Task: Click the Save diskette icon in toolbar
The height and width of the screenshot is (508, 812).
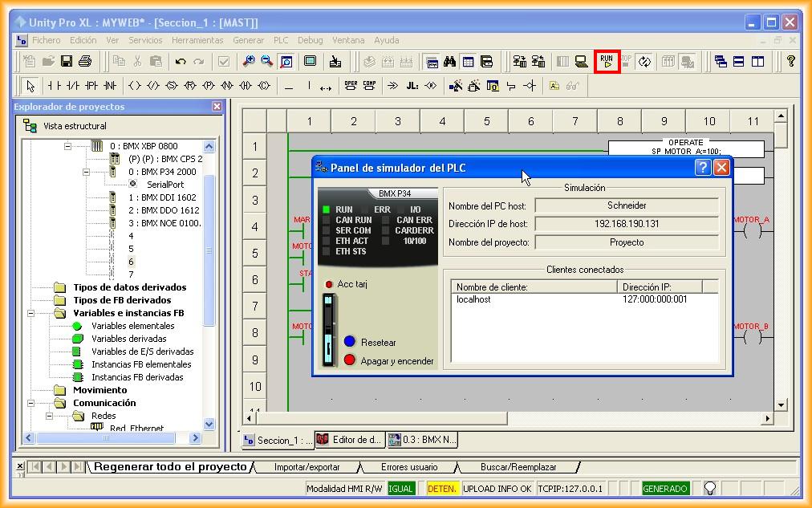Action: click(x=67, y=62)
